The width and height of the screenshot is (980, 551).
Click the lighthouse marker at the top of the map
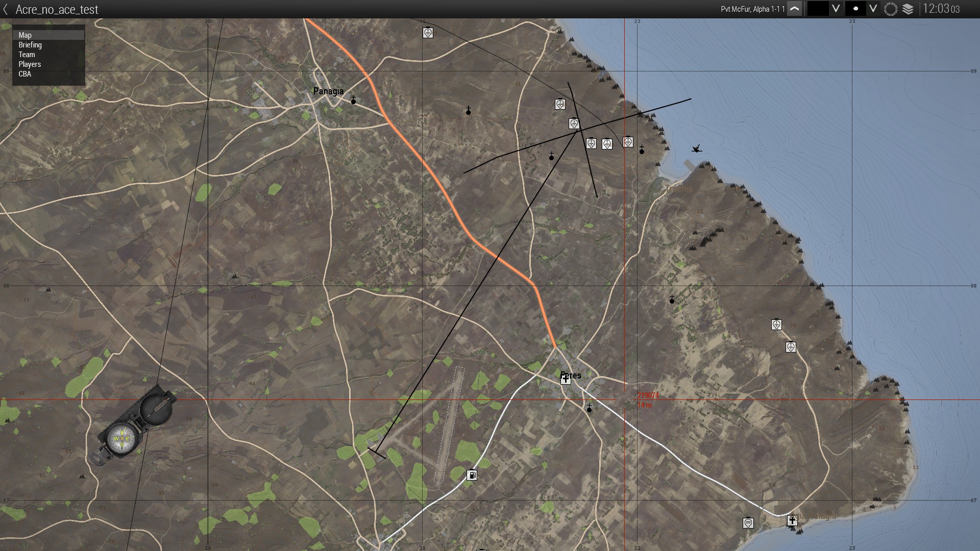coord(428,33)
